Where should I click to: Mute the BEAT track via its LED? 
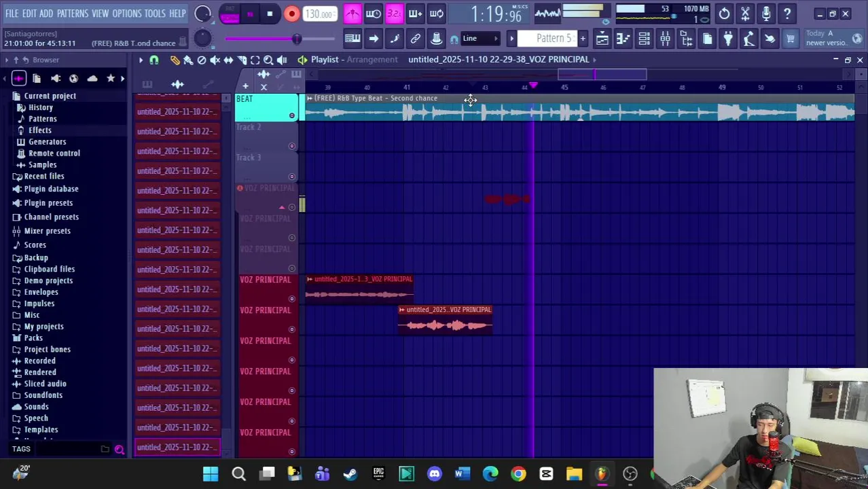tap(292, 115)
